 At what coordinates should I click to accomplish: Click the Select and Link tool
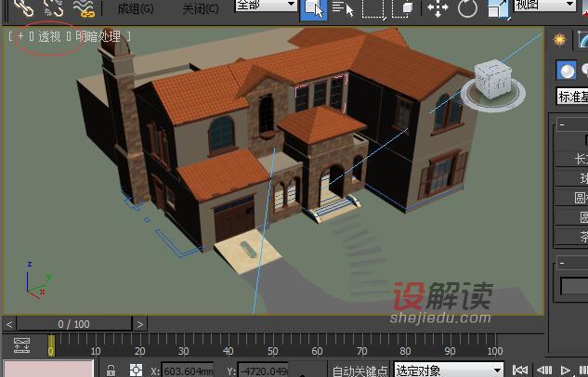[x=23, y=8]
